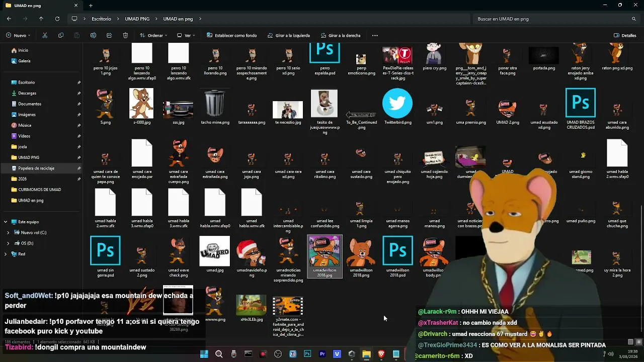Viewport: 644px width, 362px height.
Task: Switch to large icons view in status bar
Action: (639, 342)
